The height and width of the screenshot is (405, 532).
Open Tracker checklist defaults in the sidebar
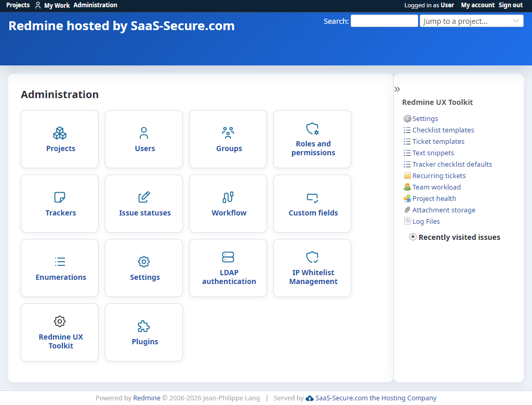(452, 164)
